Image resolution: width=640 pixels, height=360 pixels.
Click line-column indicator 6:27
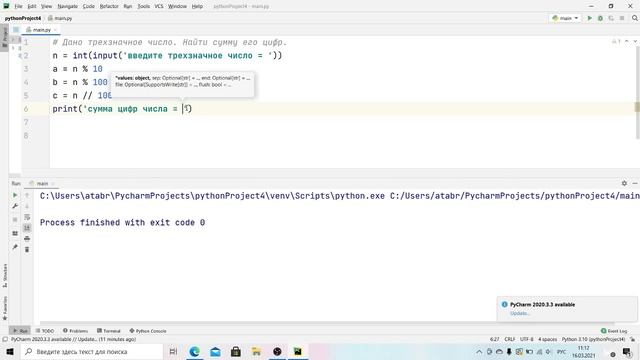click(x=494, y=339)
